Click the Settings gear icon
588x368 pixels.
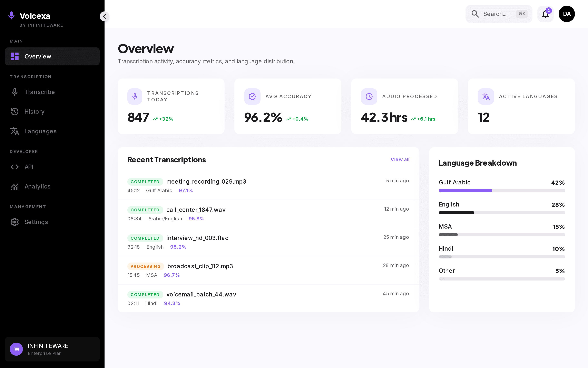(x=14, y=222)
